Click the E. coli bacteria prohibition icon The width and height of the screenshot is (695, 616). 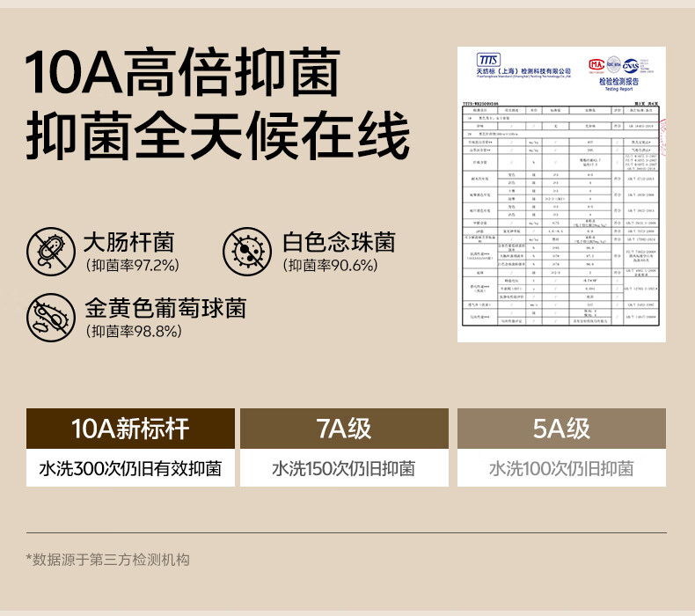(51, 252)
